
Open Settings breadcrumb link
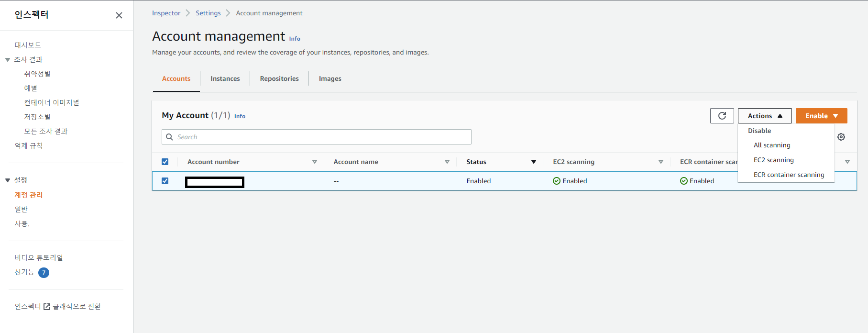[x=208, y=13]
